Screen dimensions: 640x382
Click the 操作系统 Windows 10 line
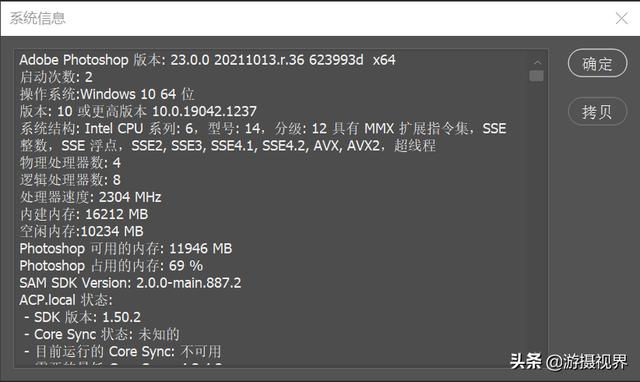coord(107,94)
